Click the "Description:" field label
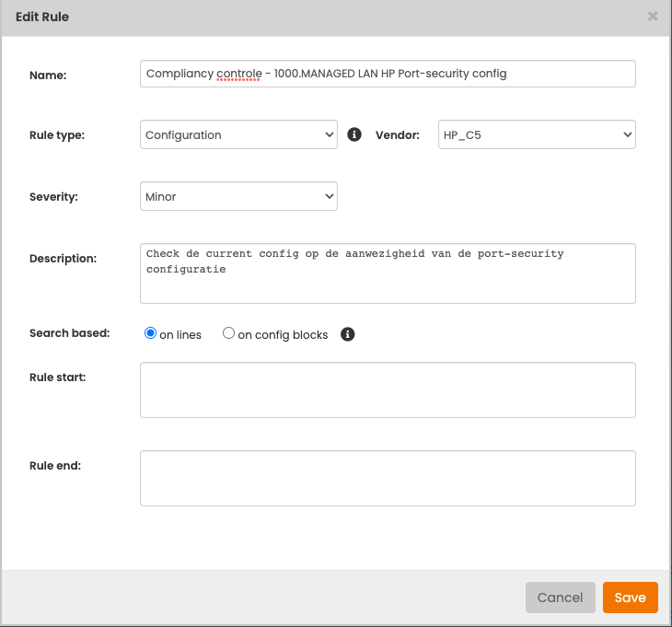This screenshot has width=672, height=627. 63,259
